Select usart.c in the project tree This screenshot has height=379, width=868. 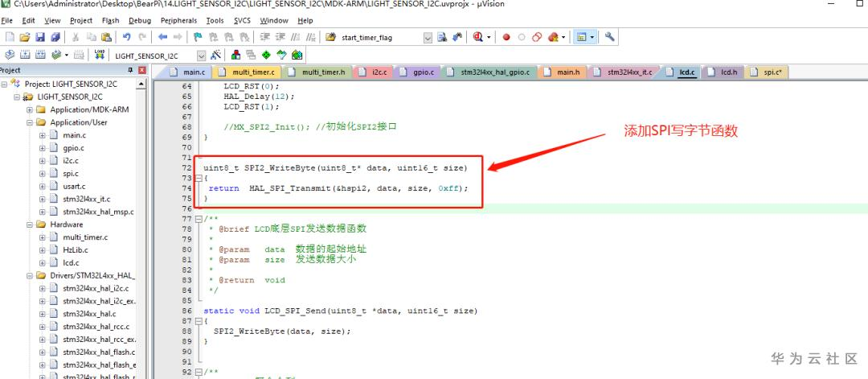74,186
